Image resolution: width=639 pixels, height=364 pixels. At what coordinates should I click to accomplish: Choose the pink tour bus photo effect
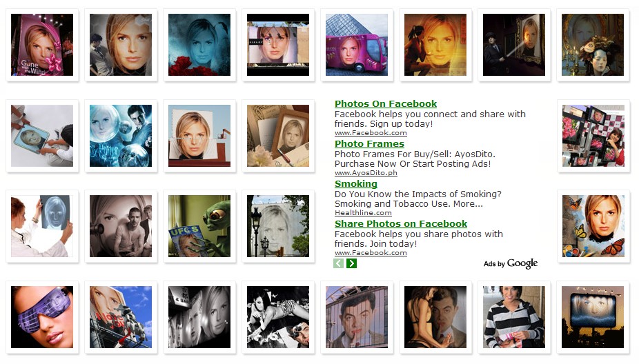pos(357,45)
